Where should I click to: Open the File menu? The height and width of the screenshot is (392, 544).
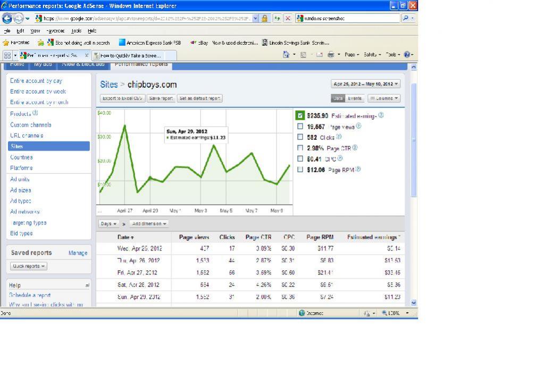pyautogui.click(x=7, y=31)
